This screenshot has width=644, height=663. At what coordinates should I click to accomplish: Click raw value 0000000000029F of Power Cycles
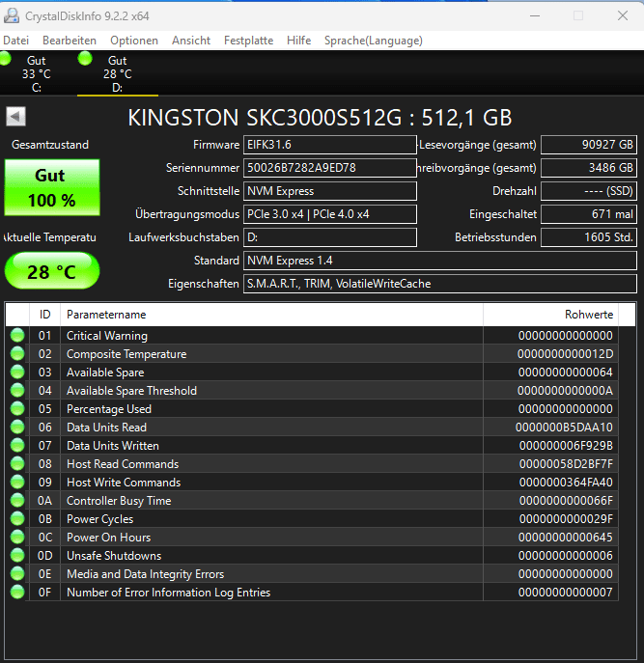[x=566, y=519]
